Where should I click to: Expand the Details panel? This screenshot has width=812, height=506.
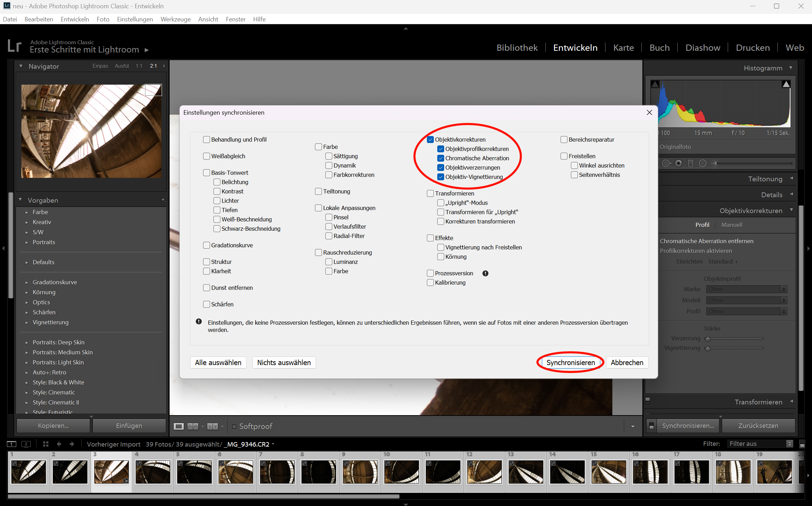coord(791,194)
